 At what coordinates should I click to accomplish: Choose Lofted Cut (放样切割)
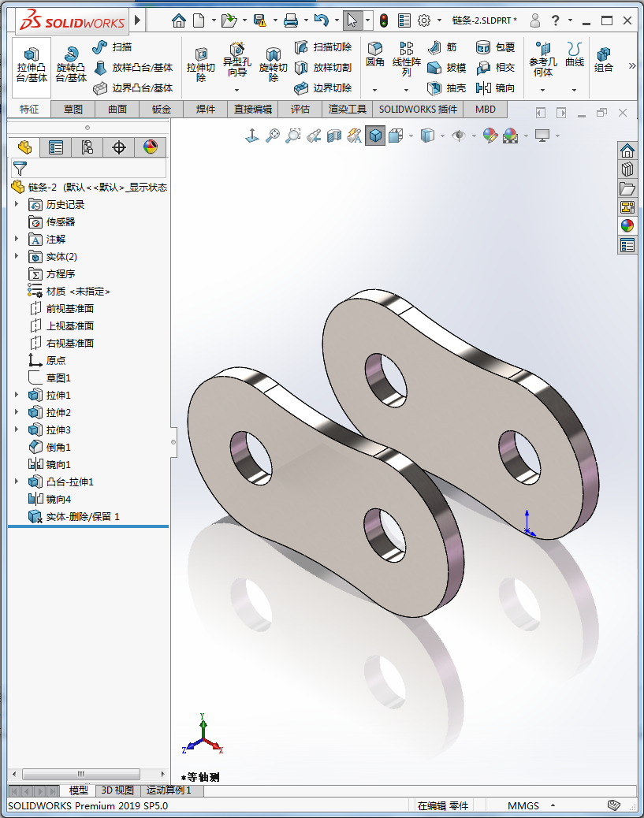[323, 67]
